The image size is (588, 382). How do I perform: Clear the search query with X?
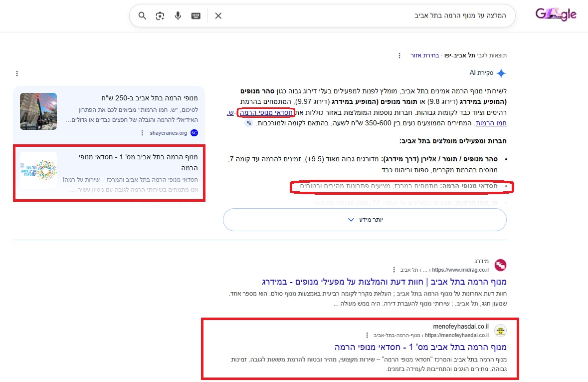pos(218,16)
